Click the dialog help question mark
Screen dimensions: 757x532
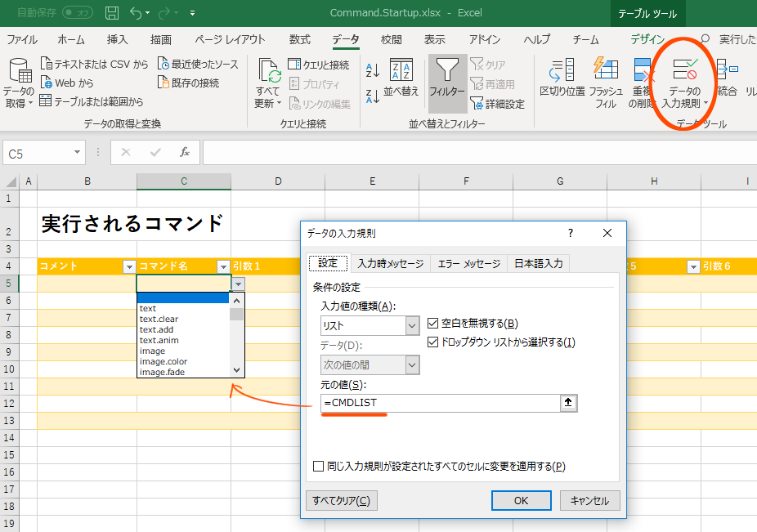coord(570,233)
